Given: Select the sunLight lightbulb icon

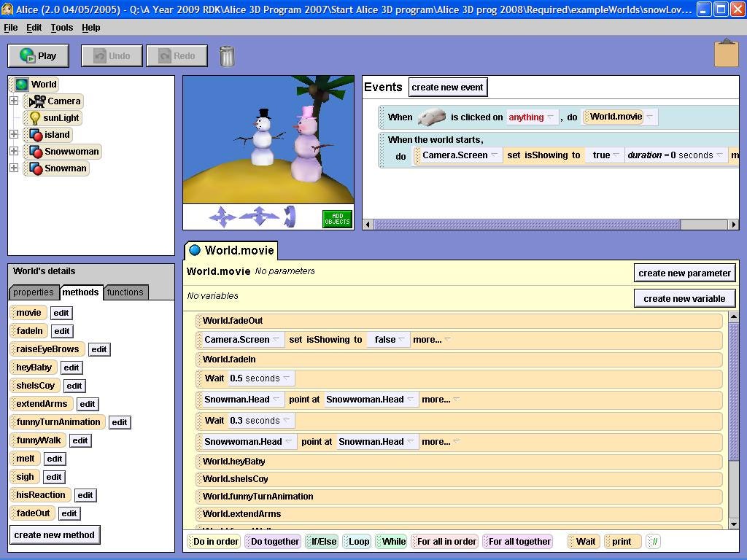Looking at the screenshot, I should [x=35, y=118].
